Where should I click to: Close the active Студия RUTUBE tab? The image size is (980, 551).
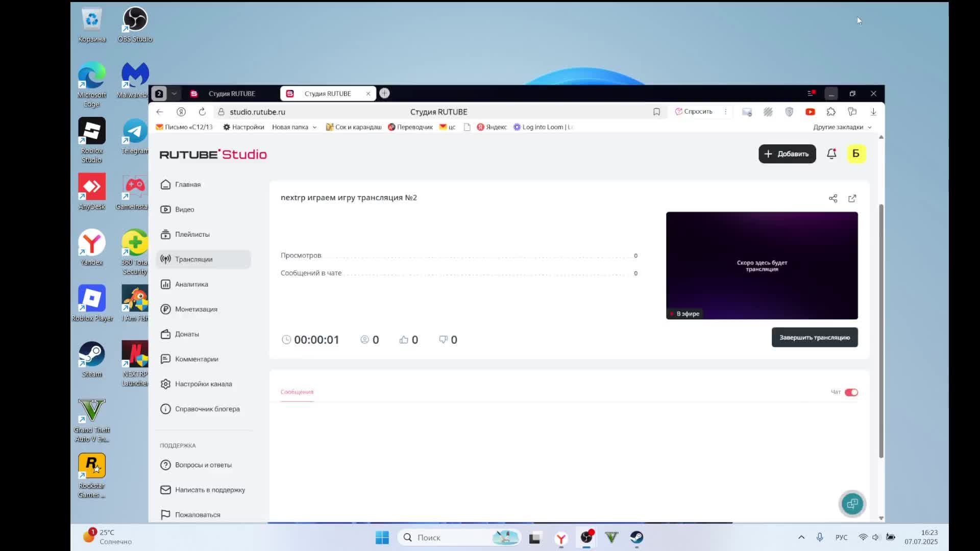pyautogui.click(x=368, y=93)
